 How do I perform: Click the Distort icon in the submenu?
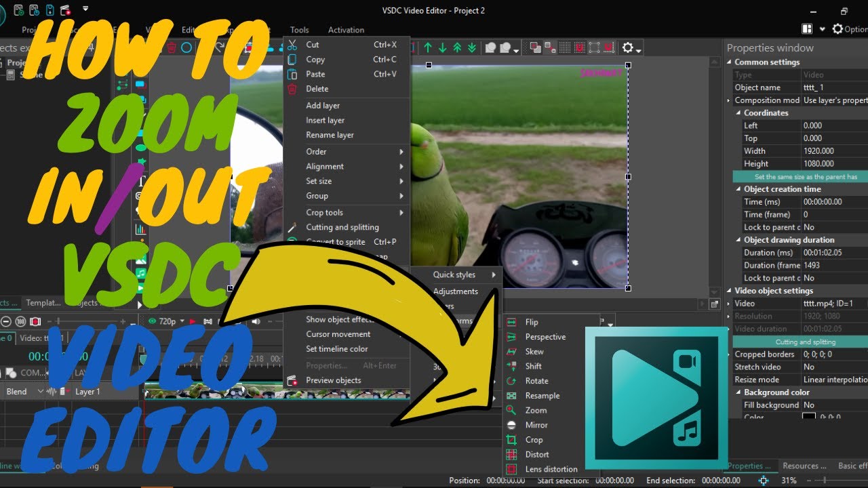[512, 454]
